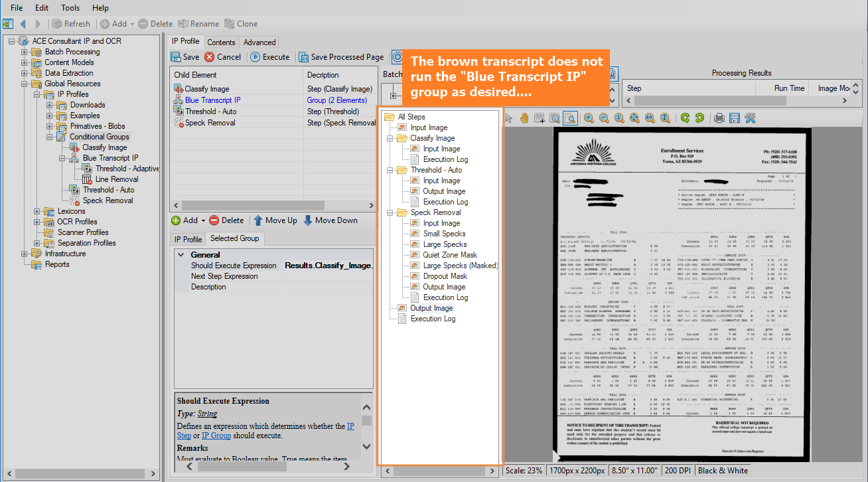The height and width of the screenshot is (482, 868).
Task: Select Quiet Zone Mask under Speck Removal
Action: click(x=450, y=255)
